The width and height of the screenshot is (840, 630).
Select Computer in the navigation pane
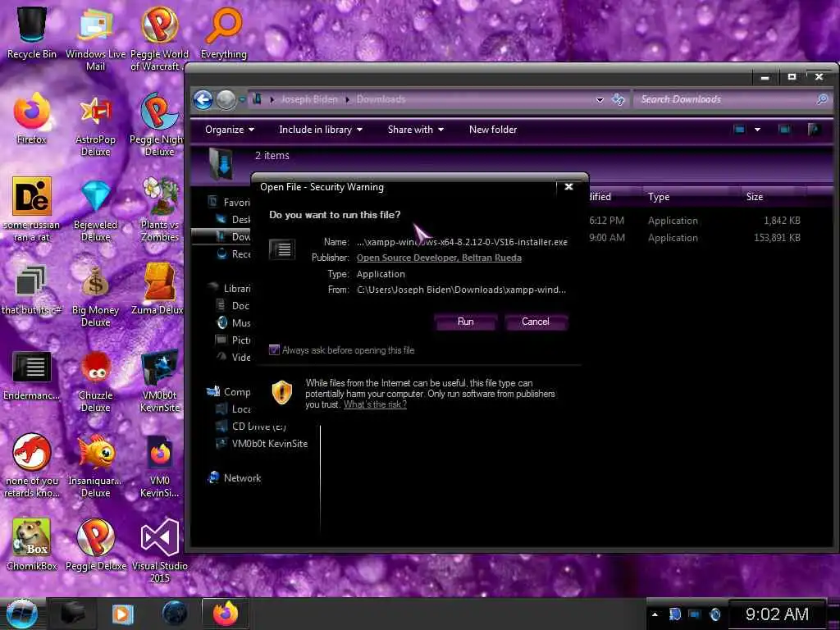(229, 392)
